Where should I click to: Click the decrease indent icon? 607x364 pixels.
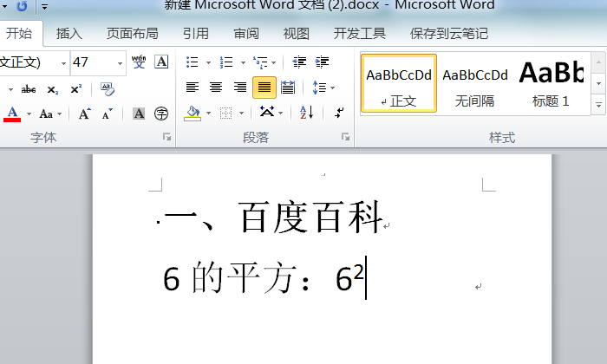tap(299, 62)
